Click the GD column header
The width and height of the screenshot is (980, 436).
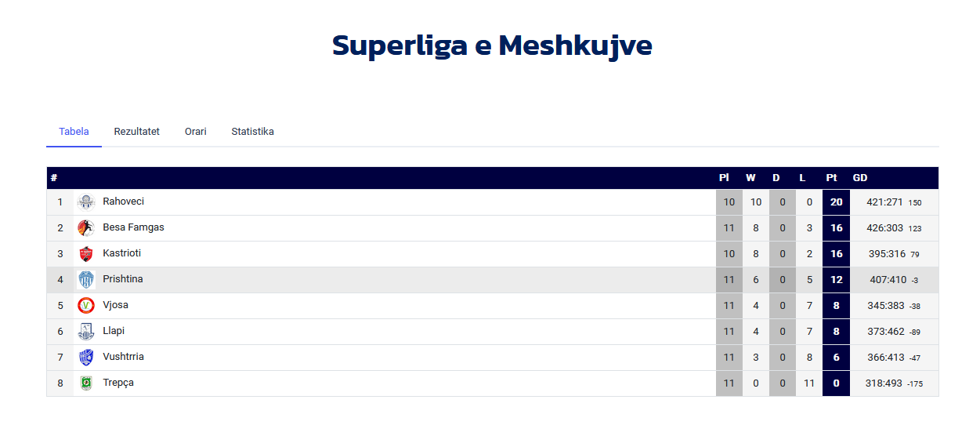(860, 178)
